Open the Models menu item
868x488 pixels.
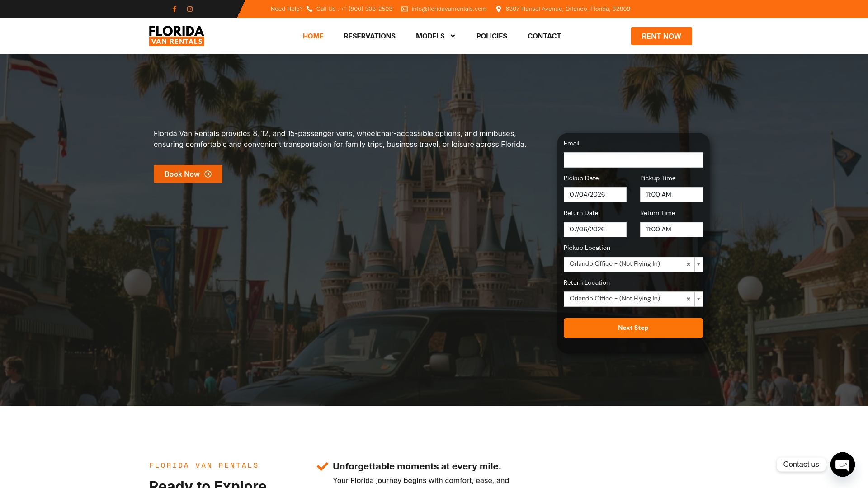pyautogui.click(x=430, y=36)
